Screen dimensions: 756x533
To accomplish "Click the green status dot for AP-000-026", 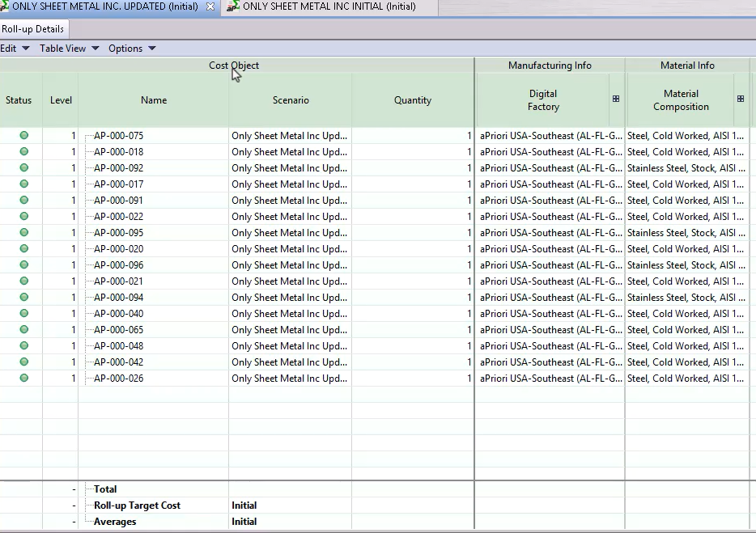I will tap(23, 378).
